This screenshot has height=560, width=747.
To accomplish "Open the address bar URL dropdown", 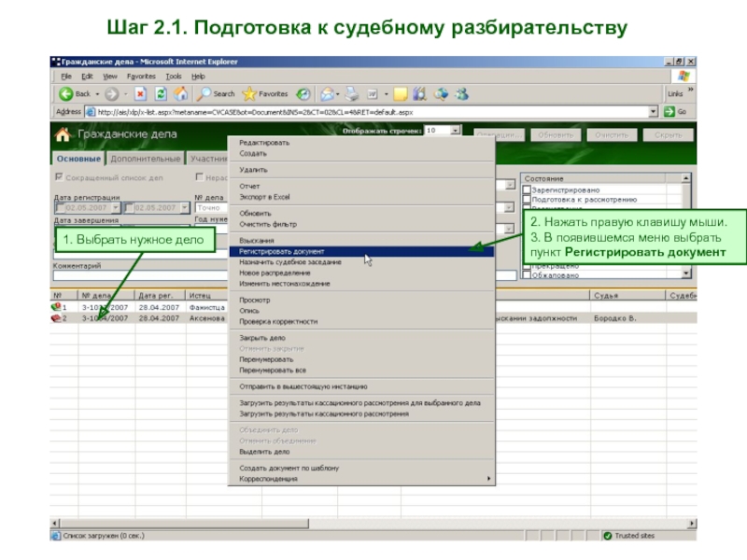I will coord(654,111).
